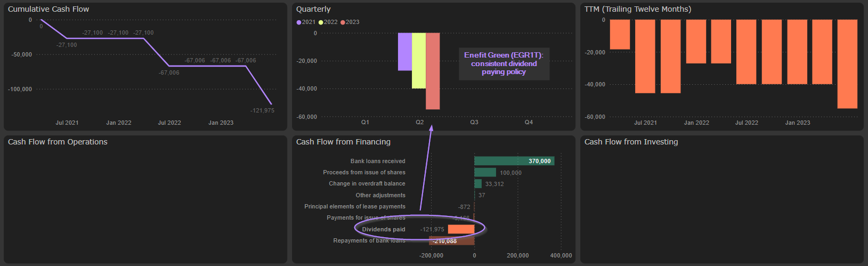Select the red 2023 bar in Q2

[x=433, y=71]
